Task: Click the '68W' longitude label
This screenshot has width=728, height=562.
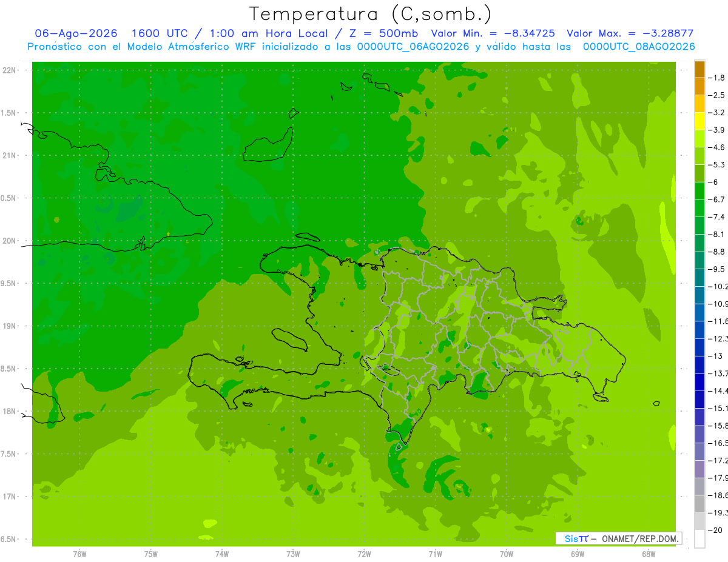Action: (649, 554)
